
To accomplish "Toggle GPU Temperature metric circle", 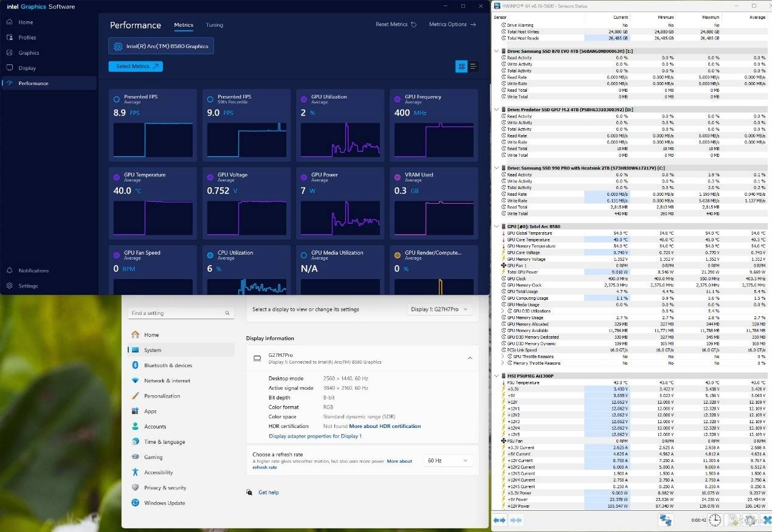I will click(x=117, y=177).
